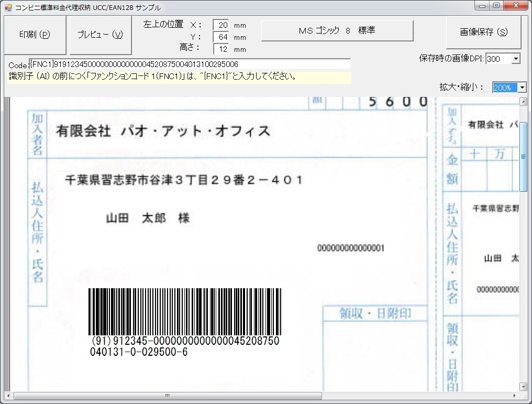Click barcode text line 040131-0-029500-6
This screenshot has height=404, width=532.
tap(139, 352)
